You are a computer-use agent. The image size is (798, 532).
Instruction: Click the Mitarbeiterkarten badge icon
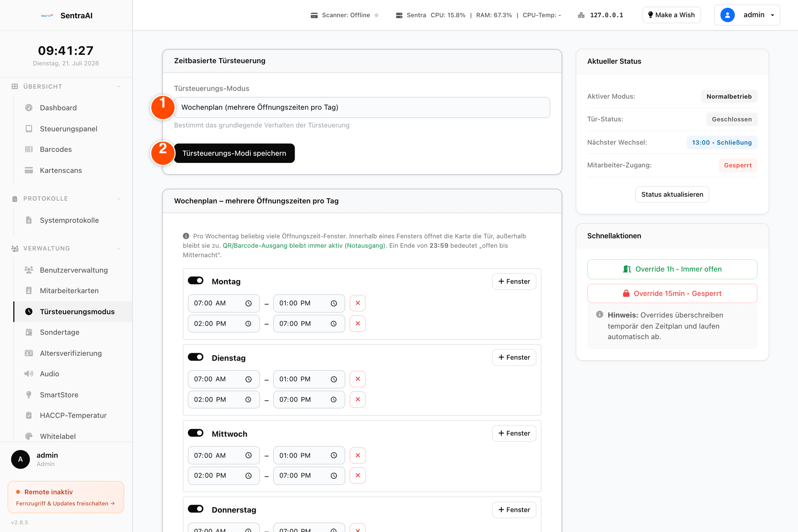click(29, 291)
